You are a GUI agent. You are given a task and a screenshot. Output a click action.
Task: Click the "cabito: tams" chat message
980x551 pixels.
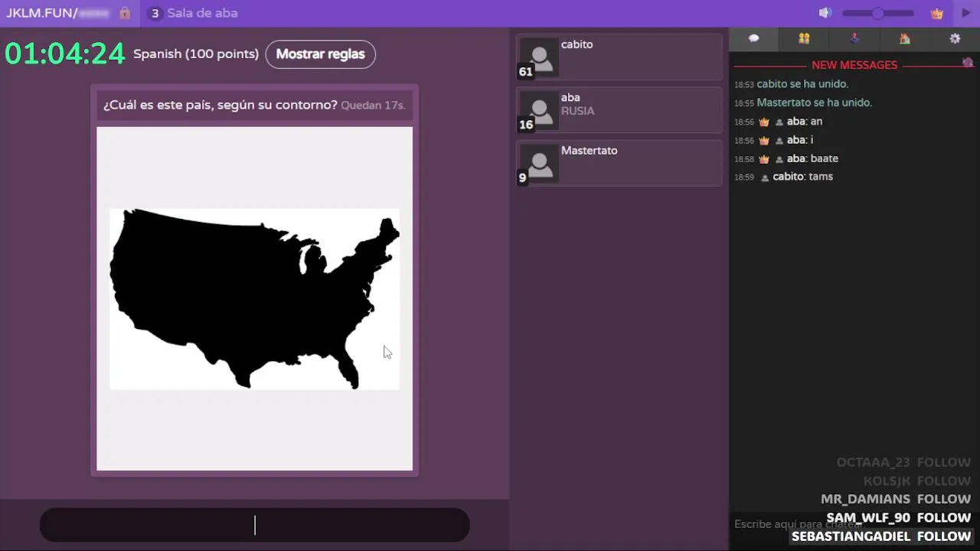pyautogui.click(x=802, y=177)
